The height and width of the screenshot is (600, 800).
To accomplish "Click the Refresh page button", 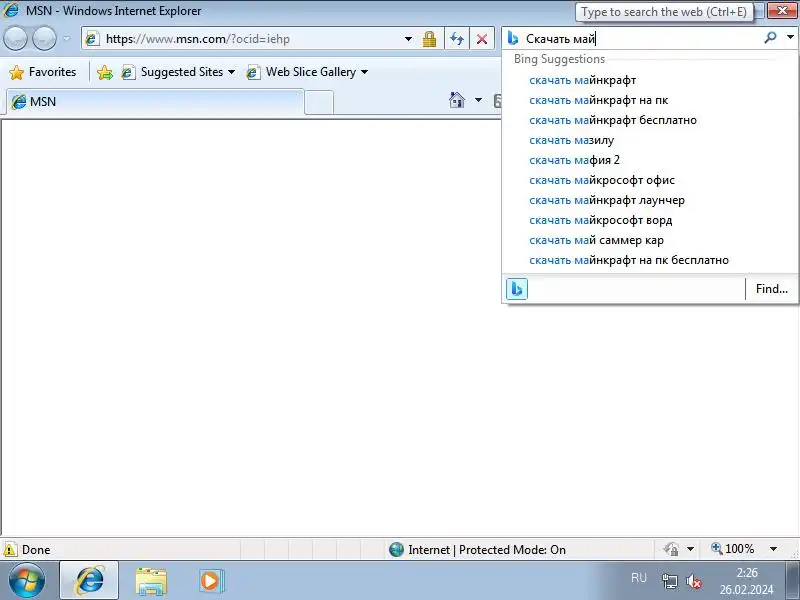I will (x=457, y=39).
